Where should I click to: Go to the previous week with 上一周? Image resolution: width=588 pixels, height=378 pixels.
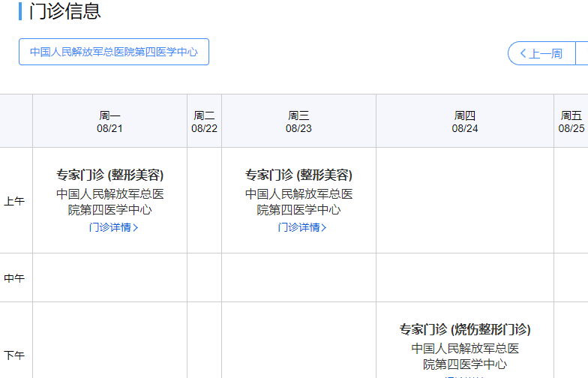coord(541,53)
